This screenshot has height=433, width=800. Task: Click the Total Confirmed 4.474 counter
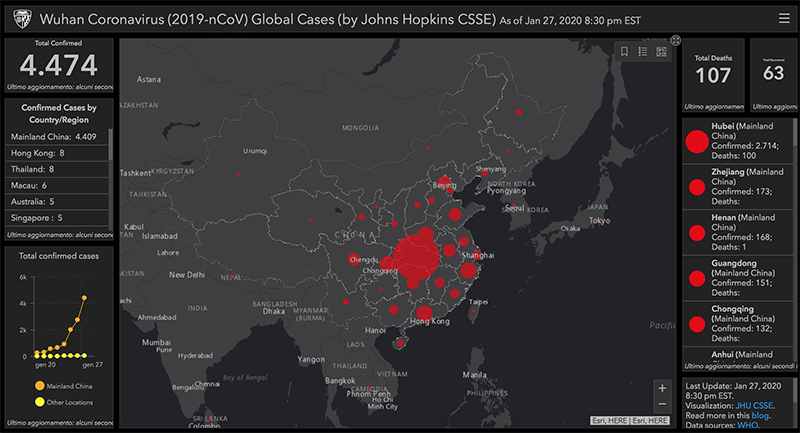[59, 65]
